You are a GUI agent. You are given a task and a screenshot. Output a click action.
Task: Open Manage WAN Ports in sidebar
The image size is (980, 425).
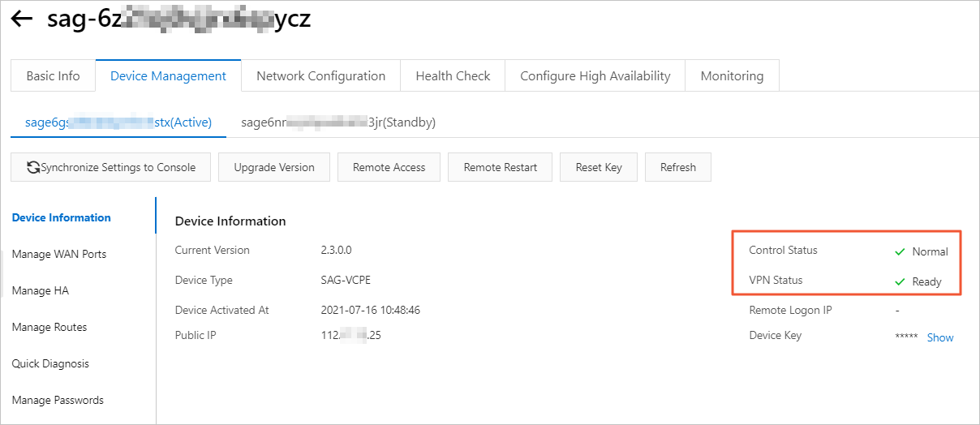tap(59, 255)
